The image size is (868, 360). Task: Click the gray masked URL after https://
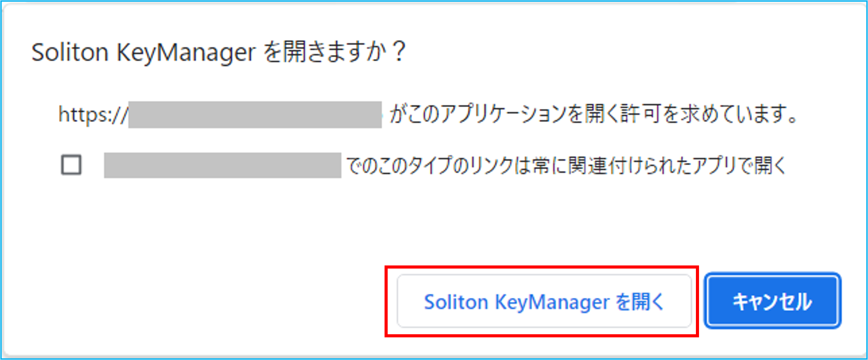(255, 115)
